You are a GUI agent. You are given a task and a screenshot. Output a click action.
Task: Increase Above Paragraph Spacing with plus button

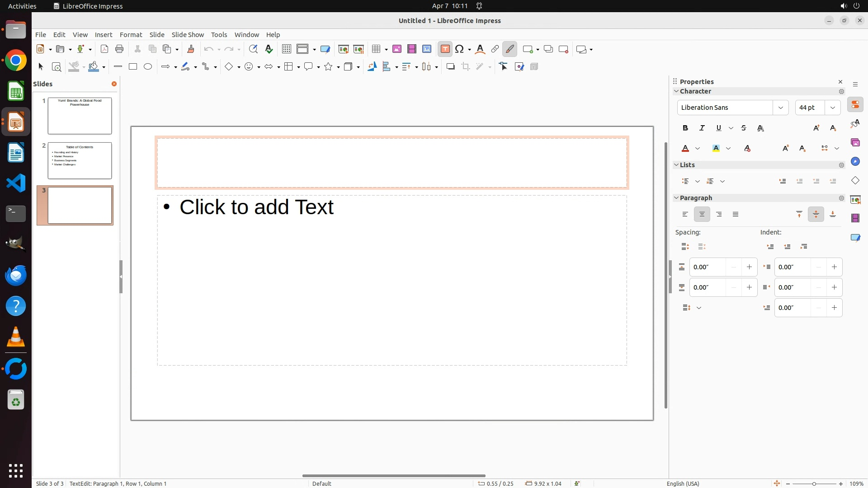[749, 267]
